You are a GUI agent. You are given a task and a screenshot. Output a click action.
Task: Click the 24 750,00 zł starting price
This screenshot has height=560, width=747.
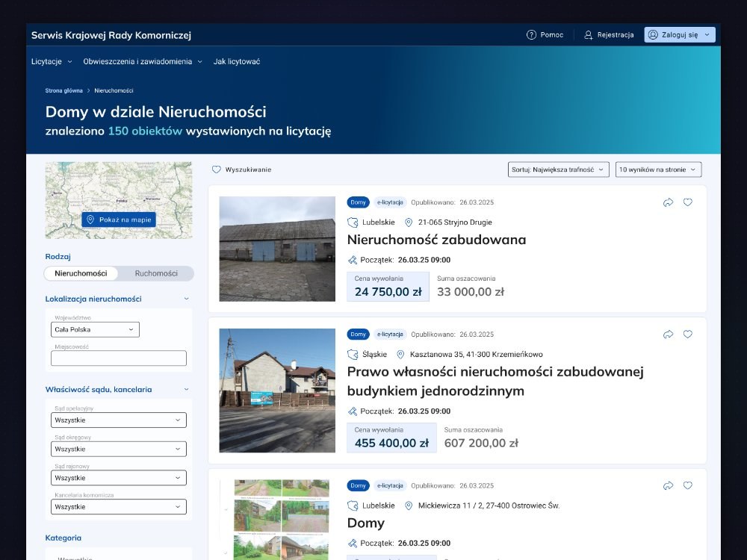388,292
